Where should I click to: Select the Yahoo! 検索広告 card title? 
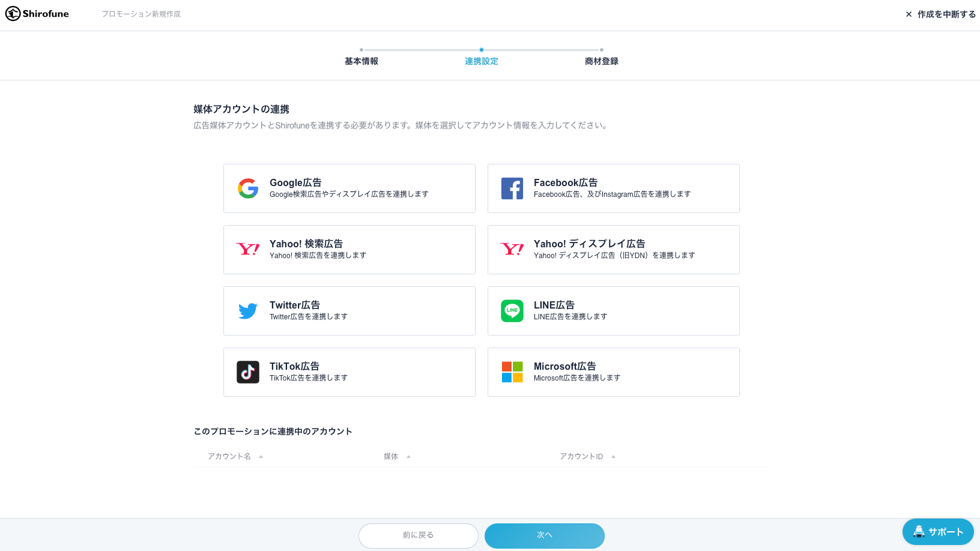pos(306,244)
